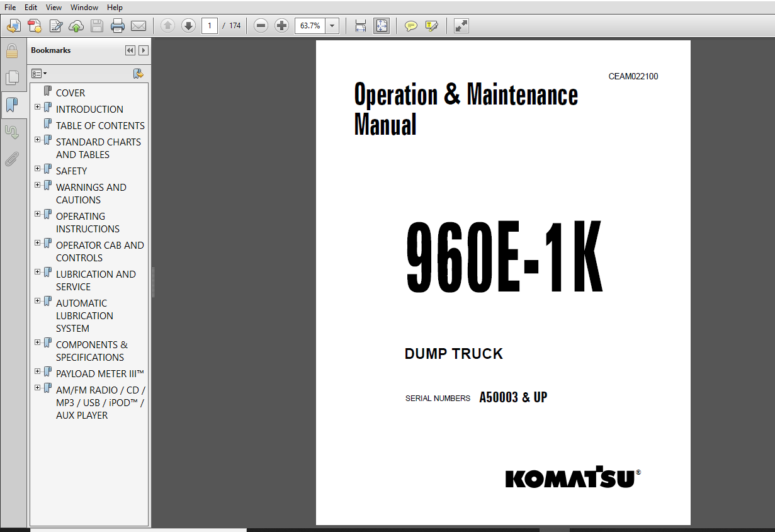The width and height of the screenshot is (775, 532).
Task: Open the bookmark options dropdown menu
Action: point(39,74)
